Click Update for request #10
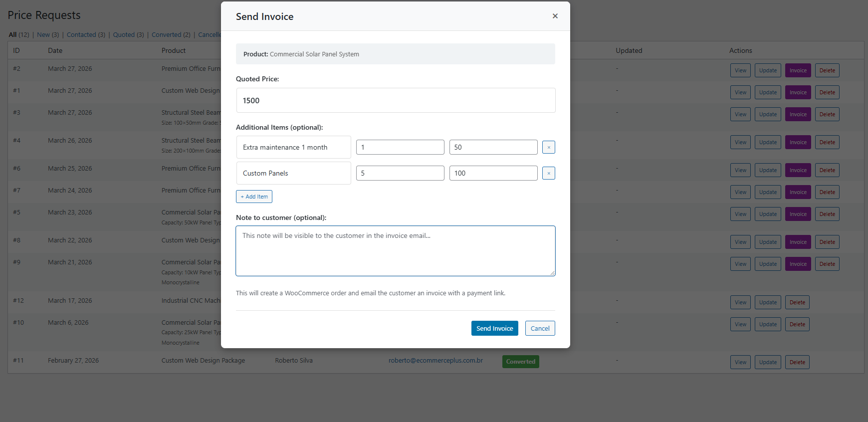Screen dimensions: 868x422 768,324
